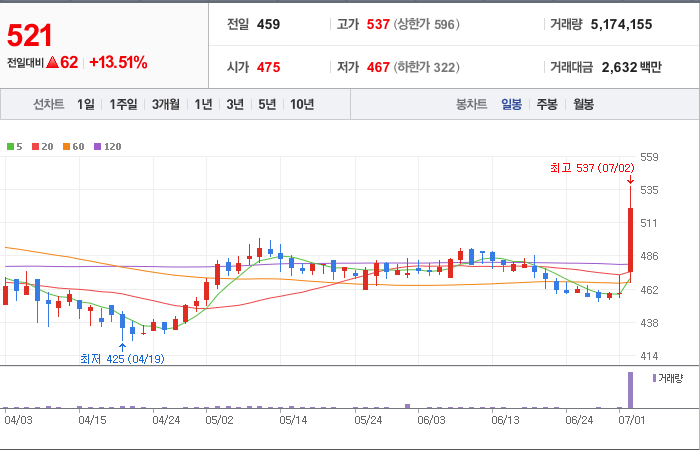Click the red up-triangle change icon
The height and width of the screenshot is (450, 700).
click(52, 63)
